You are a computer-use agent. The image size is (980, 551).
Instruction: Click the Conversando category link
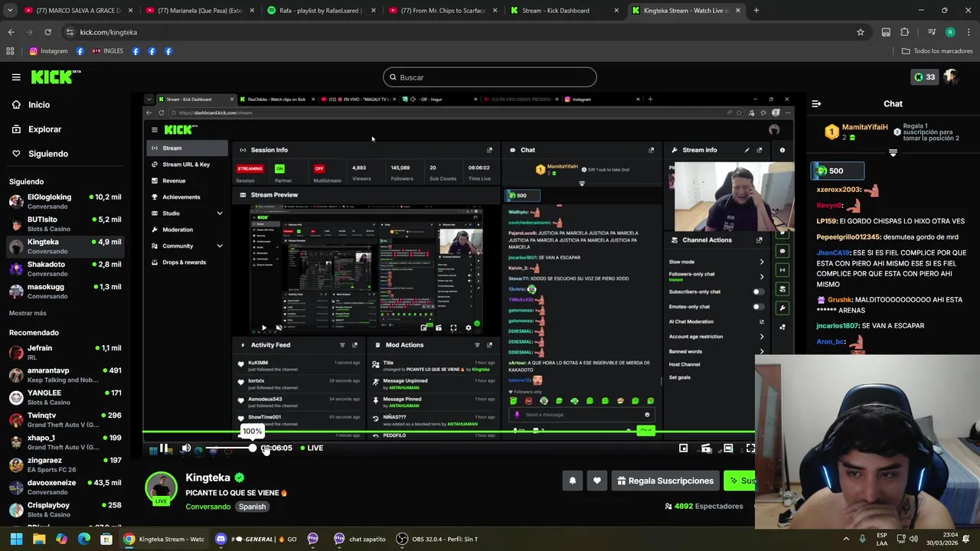click(207, 507)
